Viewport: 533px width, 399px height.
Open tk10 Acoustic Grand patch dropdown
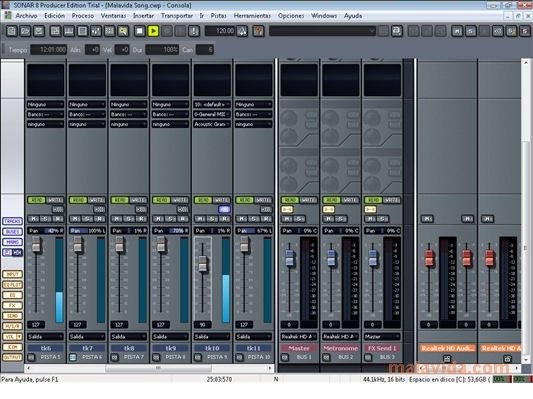pyautogui.click(x=212, y=124)
